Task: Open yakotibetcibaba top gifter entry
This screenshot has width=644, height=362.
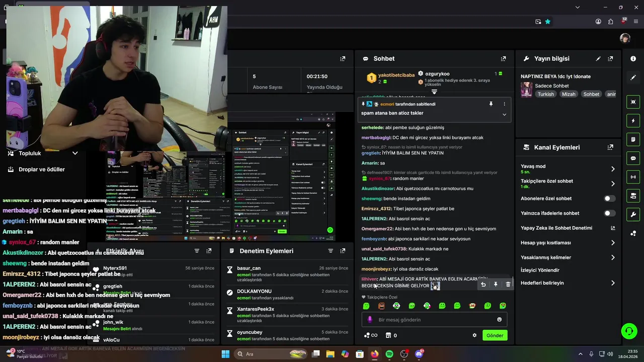Action: 390,78
